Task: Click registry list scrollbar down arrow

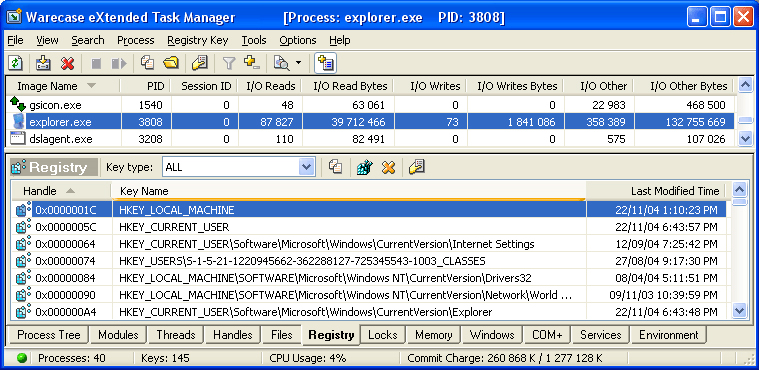Action: click(739, 311)
